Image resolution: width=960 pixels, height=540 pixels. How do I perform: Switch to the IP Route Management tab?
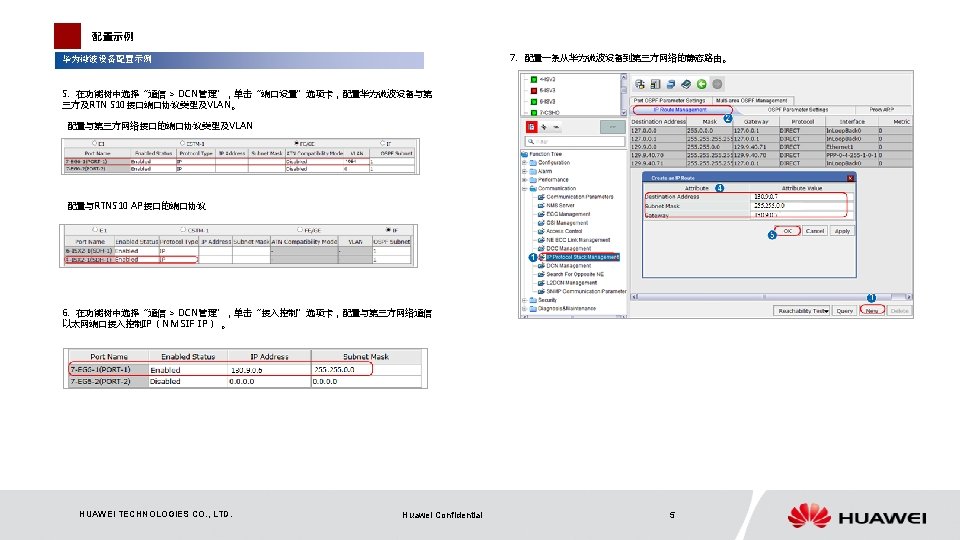pos(681,110)
